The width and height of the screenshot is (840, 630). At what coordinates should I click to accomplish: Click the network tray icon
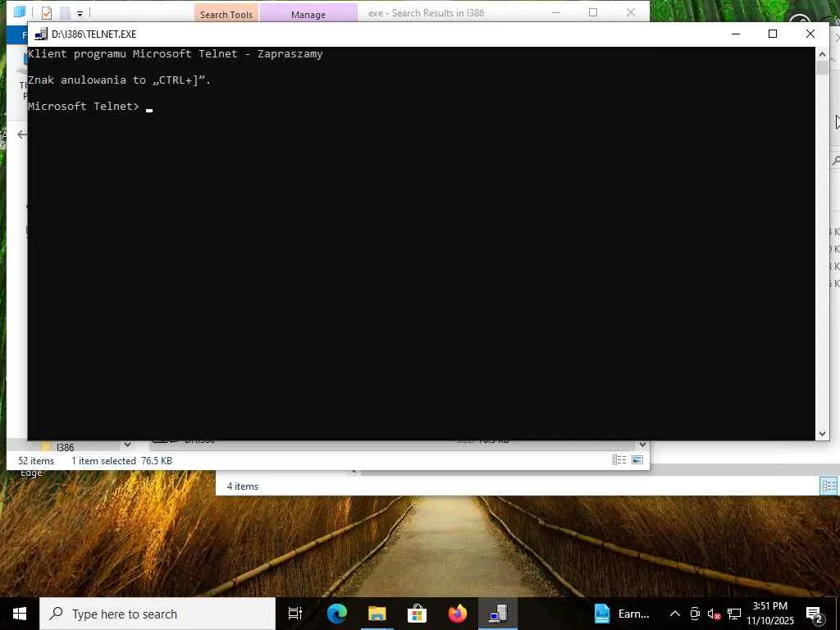point(734,614)
